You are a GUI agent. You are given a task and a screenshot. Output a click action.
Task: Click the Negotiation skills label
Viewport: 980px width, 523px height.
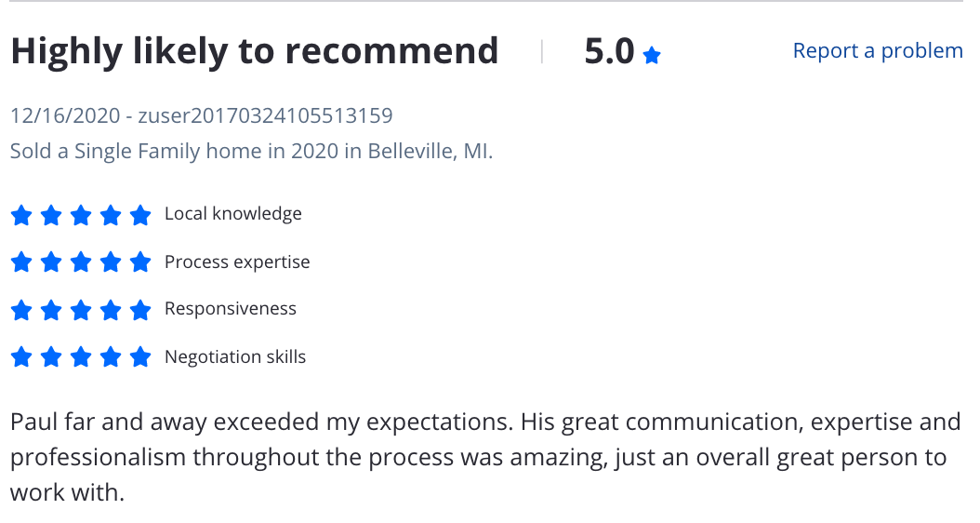pos(235,357)
